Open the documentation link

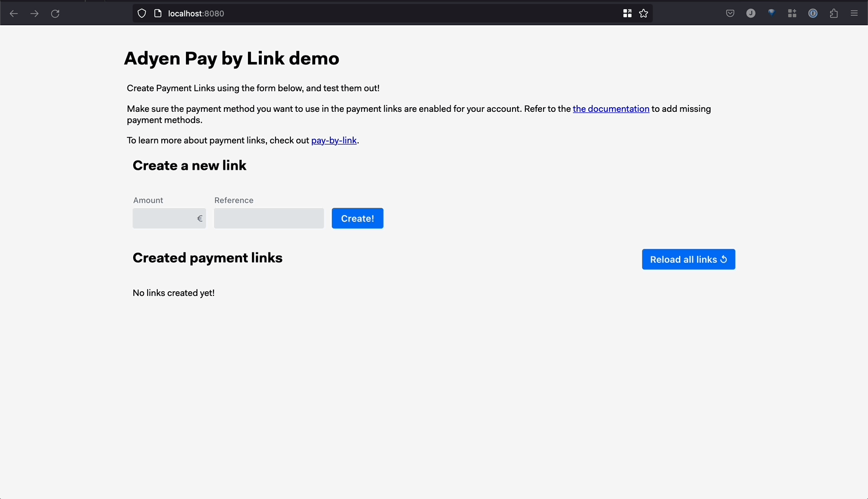tap(611, 109)
